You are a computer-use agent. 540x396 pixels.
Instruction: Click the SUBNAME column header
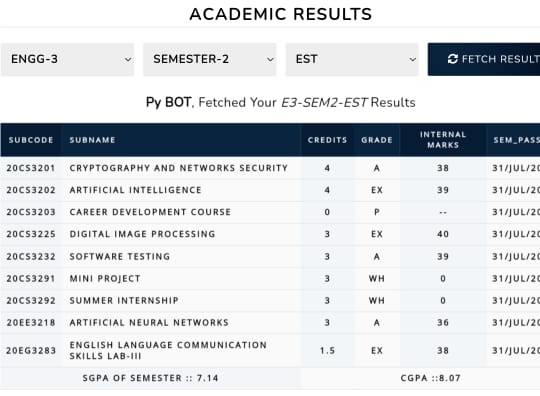coord(92,140)
